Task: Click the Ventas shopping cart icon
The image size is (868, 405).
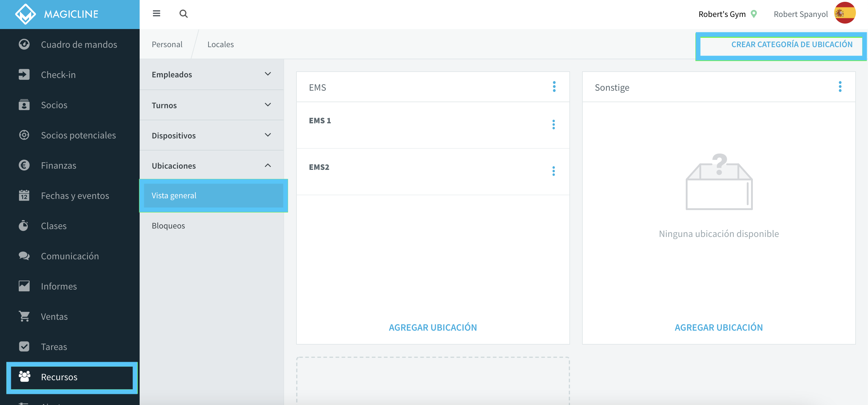Action: pos(24,316)
